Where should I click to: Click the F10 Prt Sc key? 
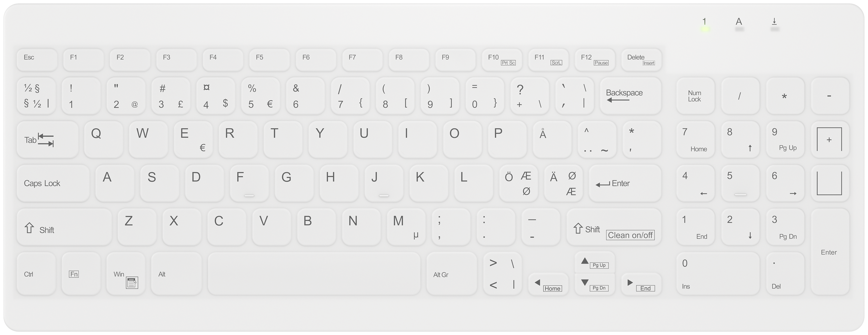coord(502,60)
